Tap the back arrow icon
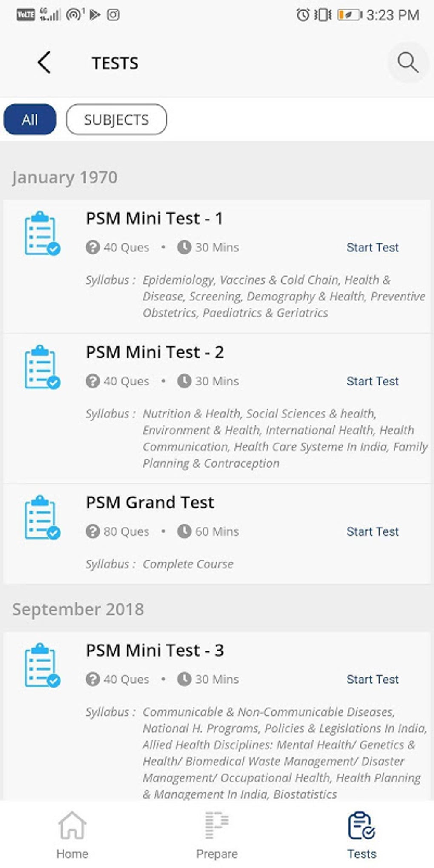The height and width of the screenshot is (868, 434). (44, 63)
